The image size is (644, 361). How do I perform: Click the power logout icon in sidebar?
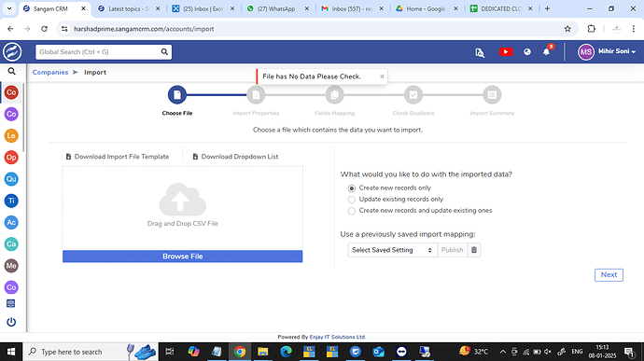[11, 322]
